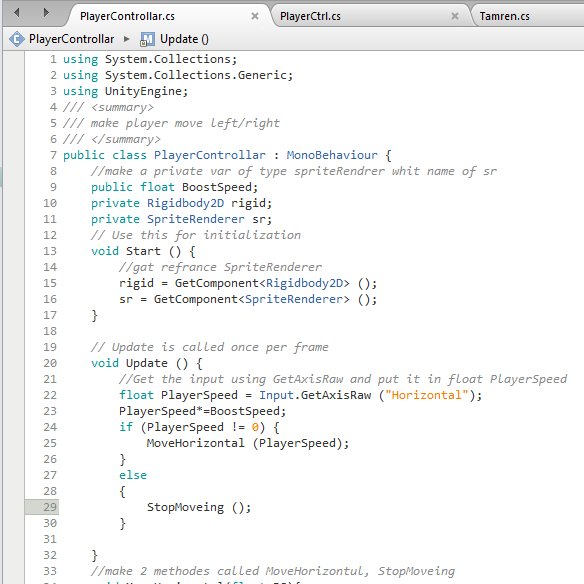The image size is (584, 584).
Task: Click 'PlayerControllar' in the class declaration
Action: [x=210, y=155]
